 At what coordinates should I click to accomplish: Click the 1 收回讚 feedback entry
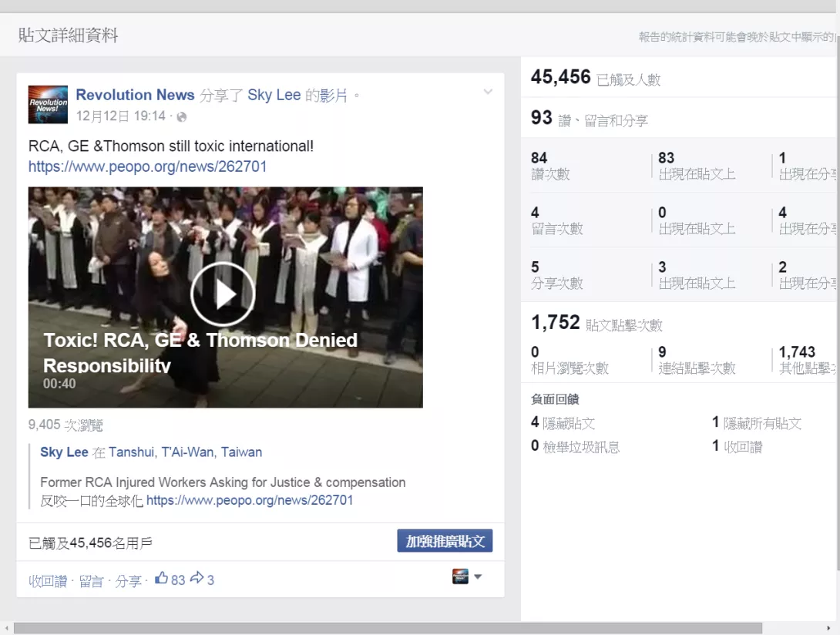(738, 446)
